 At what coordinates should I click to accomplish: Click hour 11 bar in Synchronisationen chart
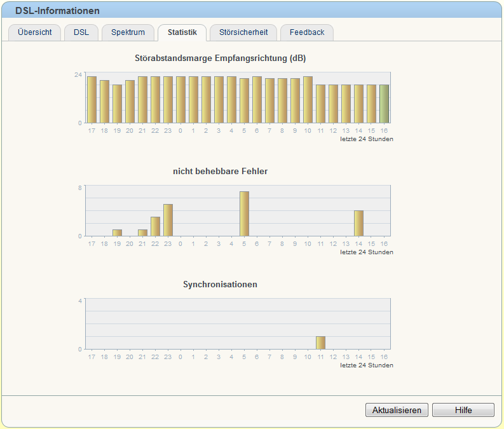click(x=320, y=343)
